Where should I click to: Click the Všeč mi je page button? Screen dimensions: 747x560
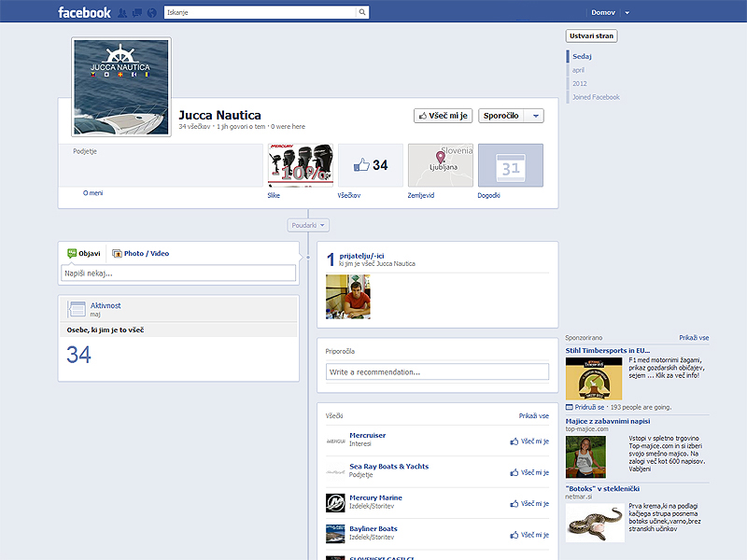(x=443, y=116)
